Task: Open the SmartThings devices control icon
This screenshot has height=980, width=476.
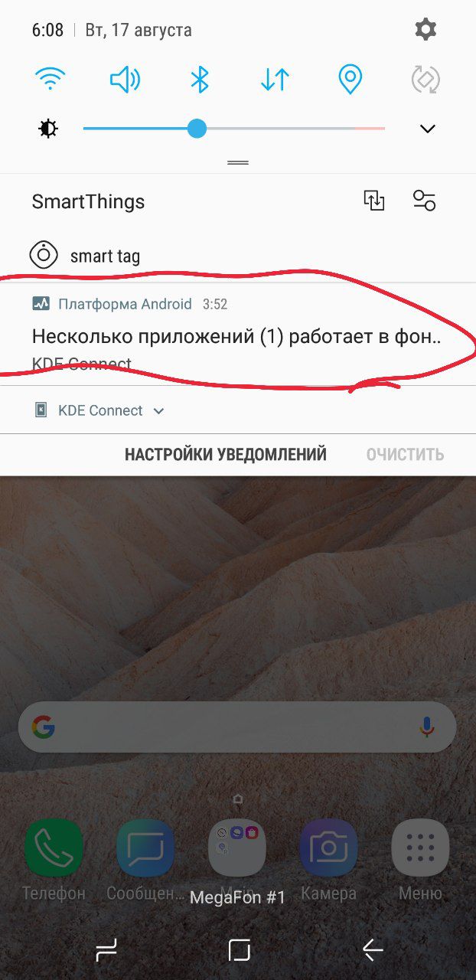Action: click(x=424, y=201)
